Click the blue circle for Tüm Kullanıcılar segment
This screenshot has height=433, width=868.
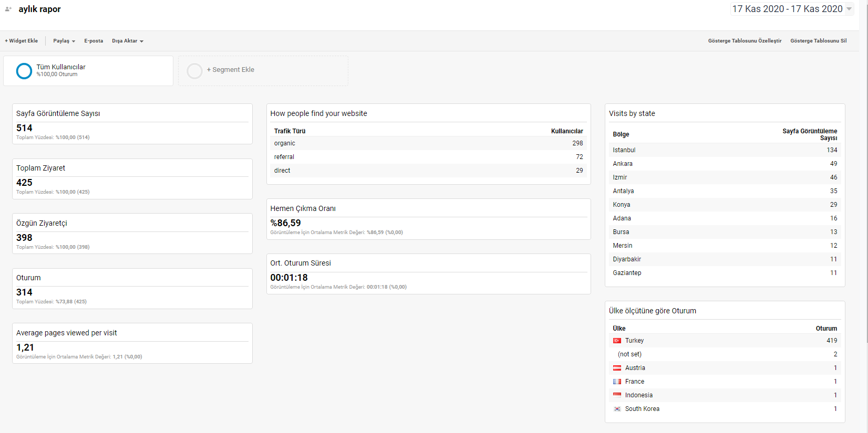24,71
